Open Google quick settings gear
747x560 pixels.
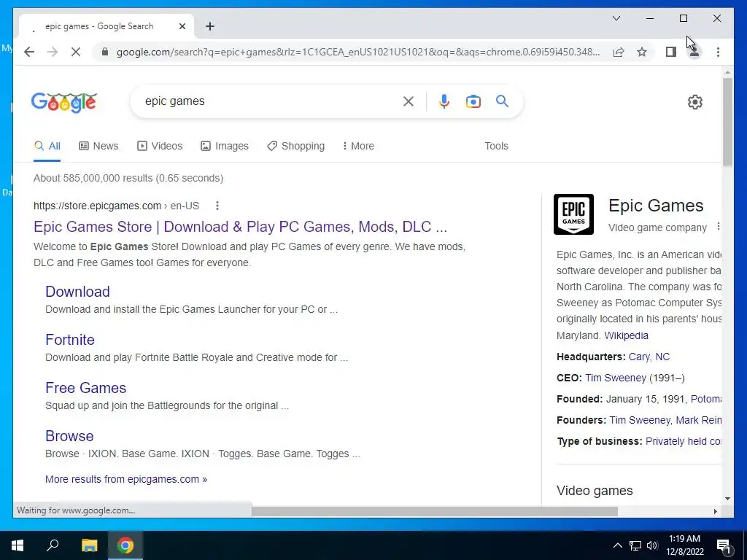tap(695, 102)
